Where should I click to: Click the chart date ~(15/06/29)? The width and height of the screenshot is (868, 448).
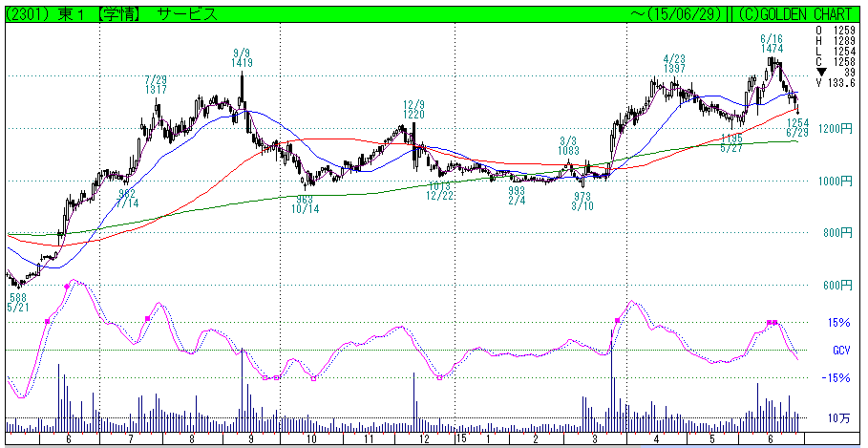(675, 15)
